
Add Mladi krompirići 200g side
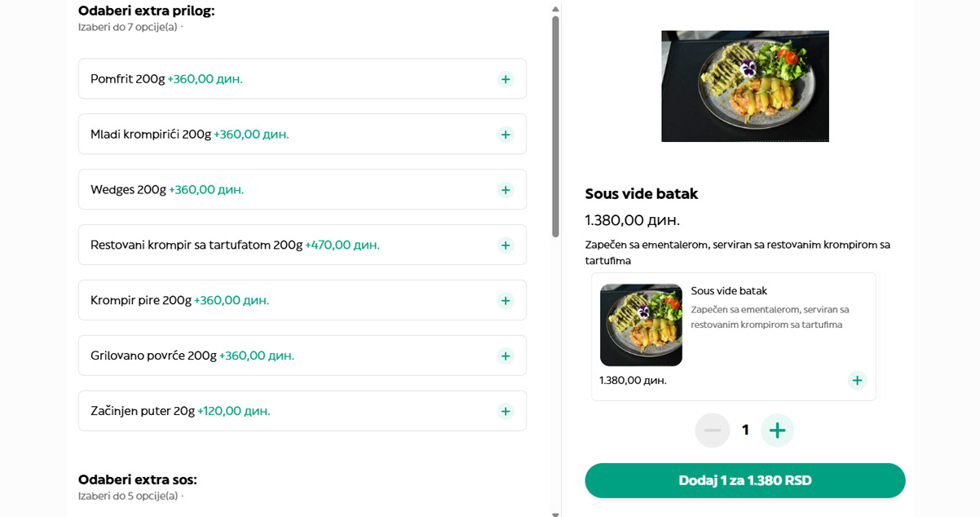coord(505,135)
